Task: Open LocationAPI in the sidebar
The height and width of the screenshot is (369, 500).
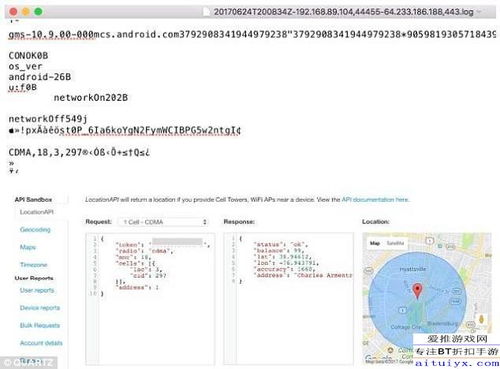Action: tap(37, 212)
